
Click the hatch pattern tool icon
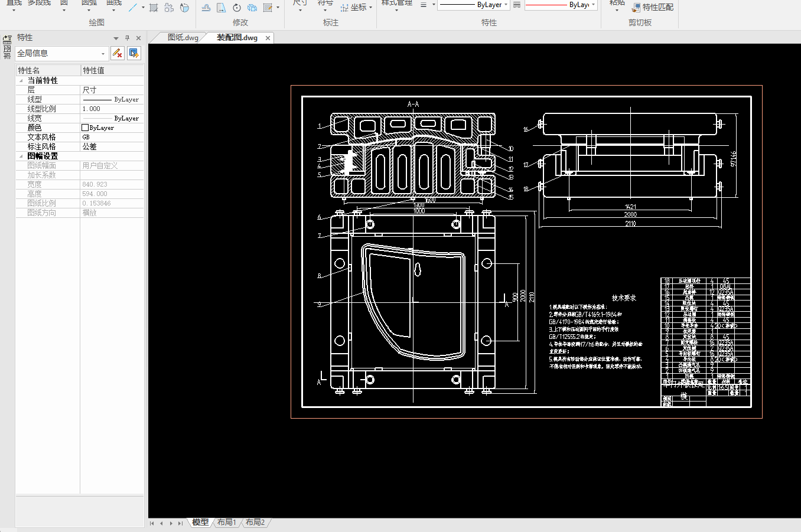click(x=154, y=8)
